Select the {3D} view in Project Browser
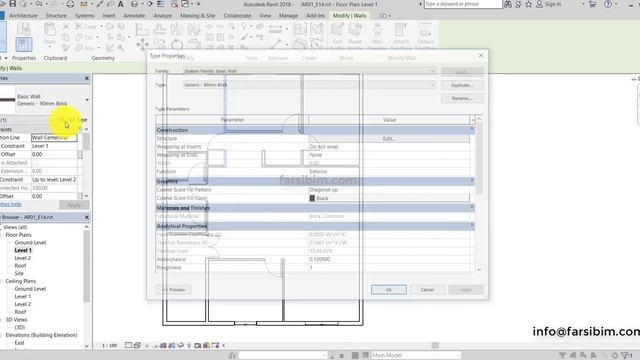The image size is (640, 360). pos(20,327)
